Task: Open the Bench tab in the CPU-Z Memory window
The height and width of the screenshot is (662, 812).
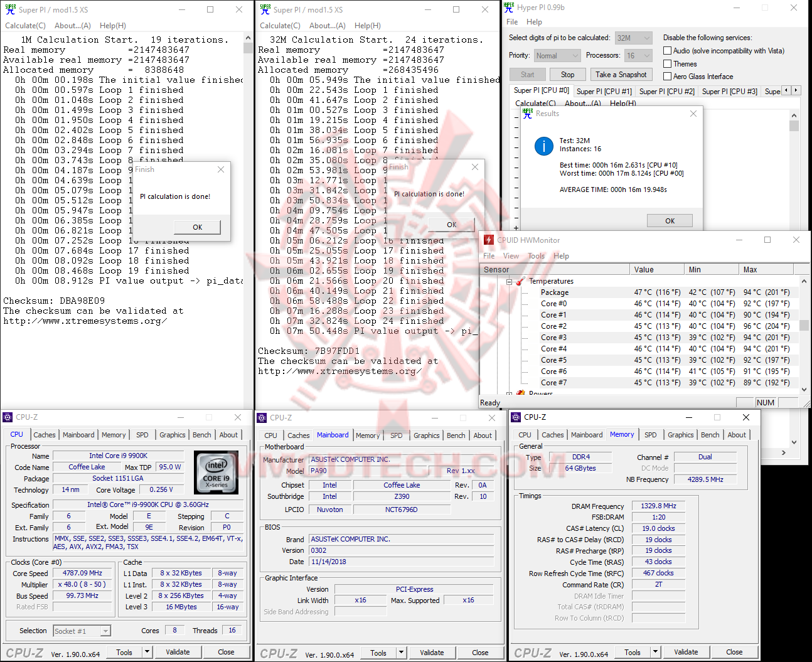Action: tap(710, 435)
